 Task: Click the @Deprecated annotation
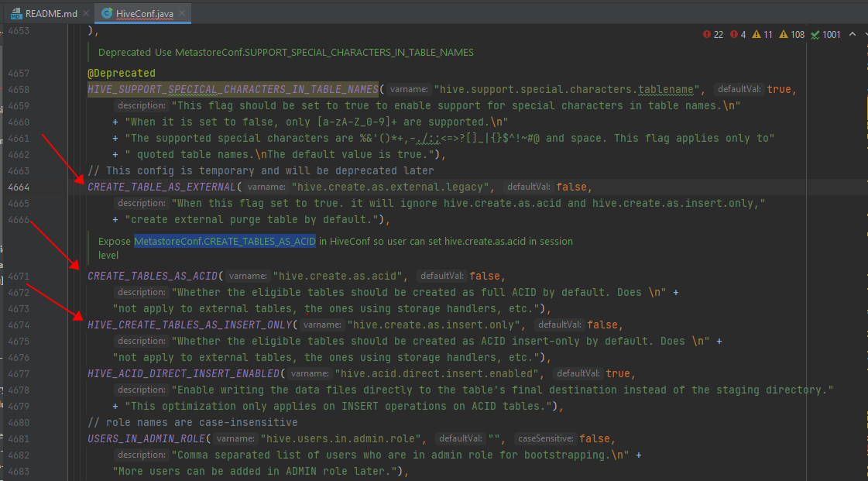[121, 73]
